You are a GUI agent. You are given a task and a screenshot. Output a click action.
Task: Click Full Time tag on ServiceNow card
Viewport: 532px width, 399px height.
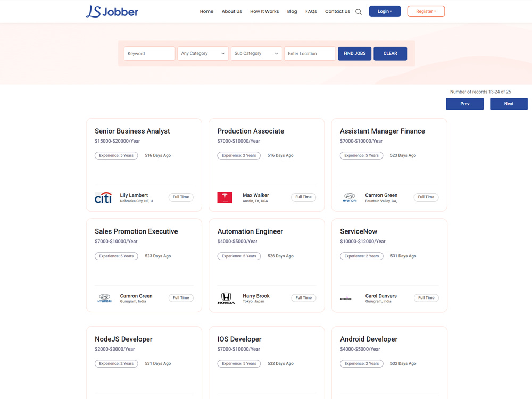pyautogui.click(x=426, y=298)
